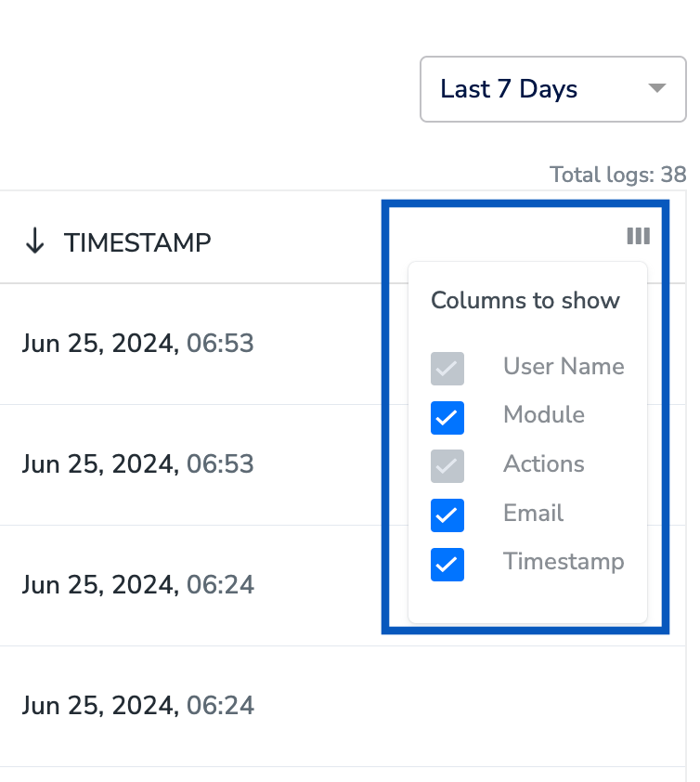Uncheck the Module column checkbox
This screenshot has height=782, width=700.
click(x=447, y=418)
